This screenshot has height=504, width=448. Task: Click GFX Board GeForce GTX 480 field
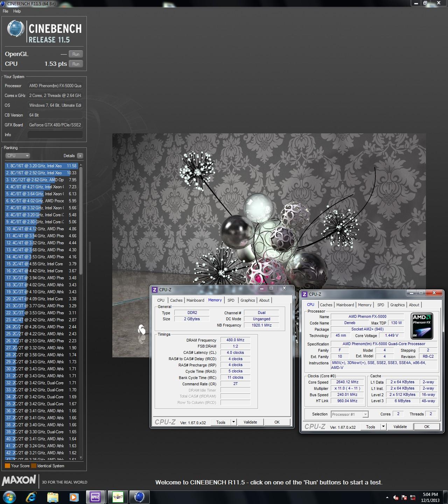pyautogui.click(x=55, y=125)
